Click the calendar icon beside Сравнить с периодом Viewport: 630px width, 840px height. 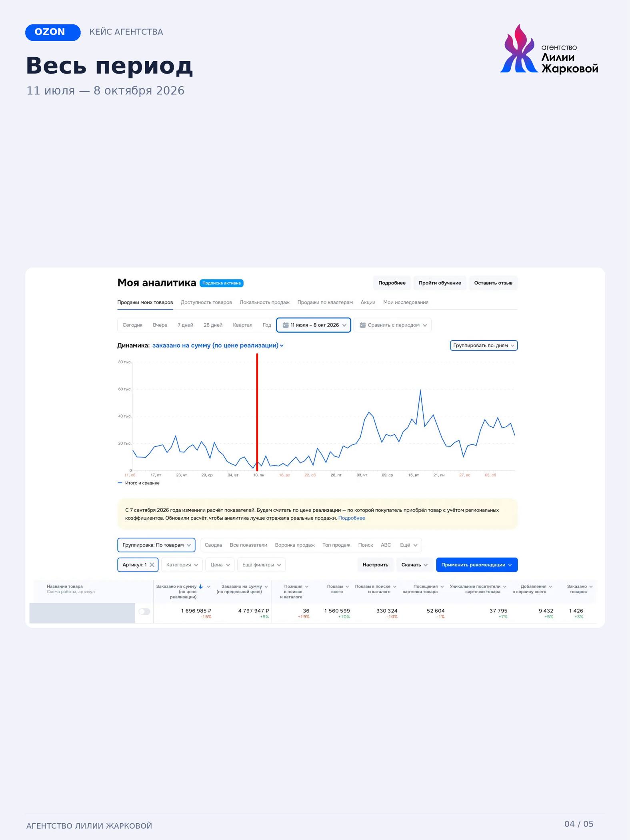coord(362,325)
